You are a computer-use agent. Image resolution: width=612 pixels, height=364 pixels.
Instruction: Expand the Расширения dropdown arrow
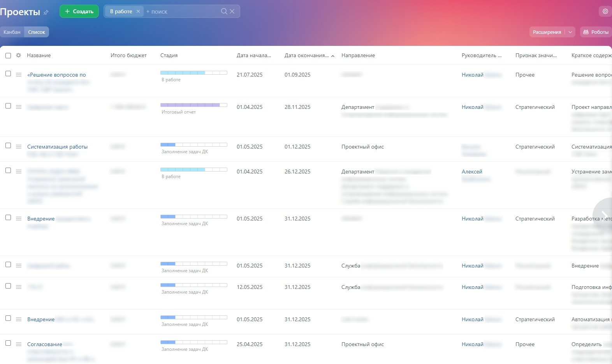(570, 32)
